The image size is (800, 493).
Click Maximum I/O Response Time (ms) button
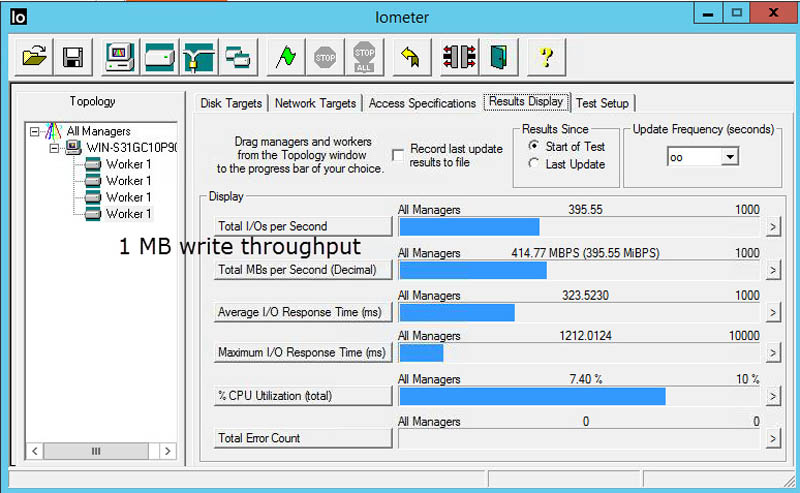point(303,352)
